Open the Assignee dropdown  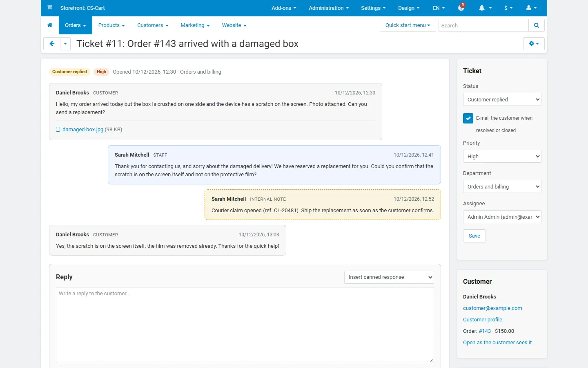[x=502, y=217]
